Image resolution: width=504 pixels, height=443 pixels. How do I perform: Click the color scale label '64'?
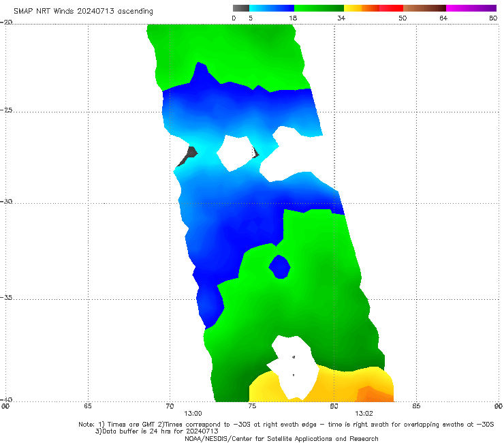pos(443,18)
